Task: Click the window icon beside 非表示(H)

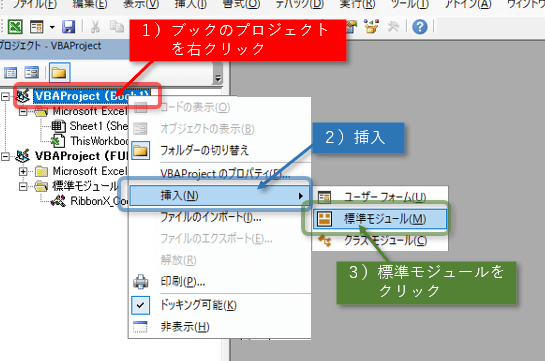Action: click(x=140, y=327)
